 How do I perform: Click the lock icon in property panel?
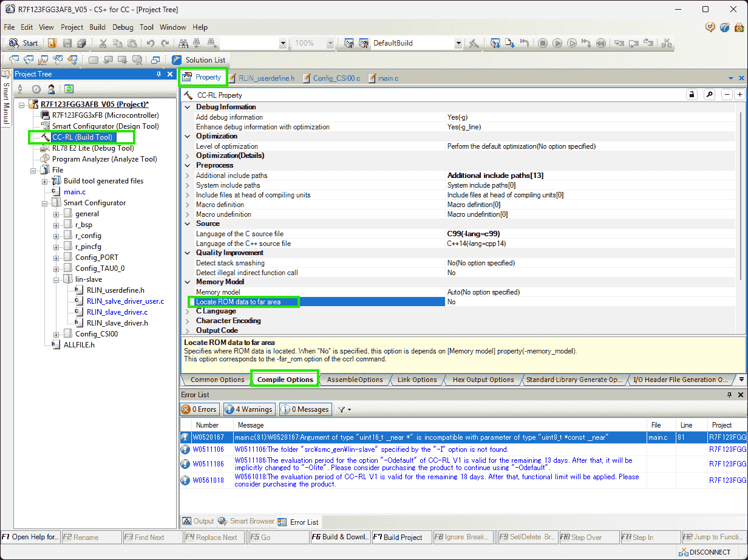[691, 95]
